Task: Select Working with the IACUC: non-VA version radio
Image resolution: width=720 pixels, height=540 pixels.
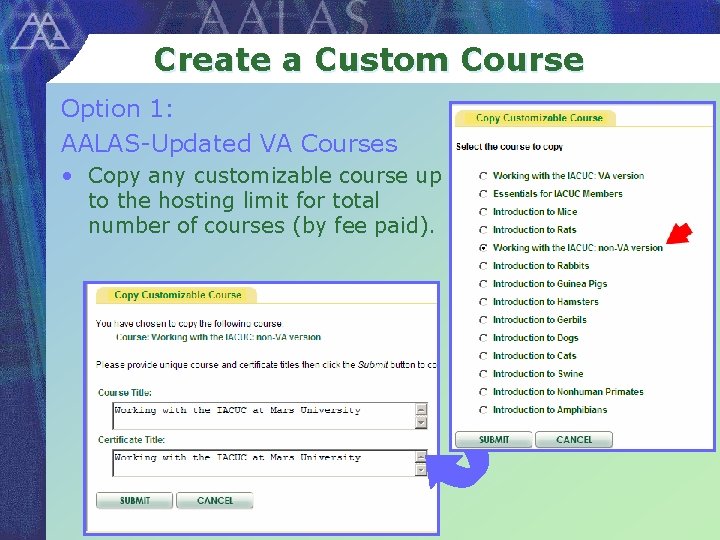Action: [483, 248]
